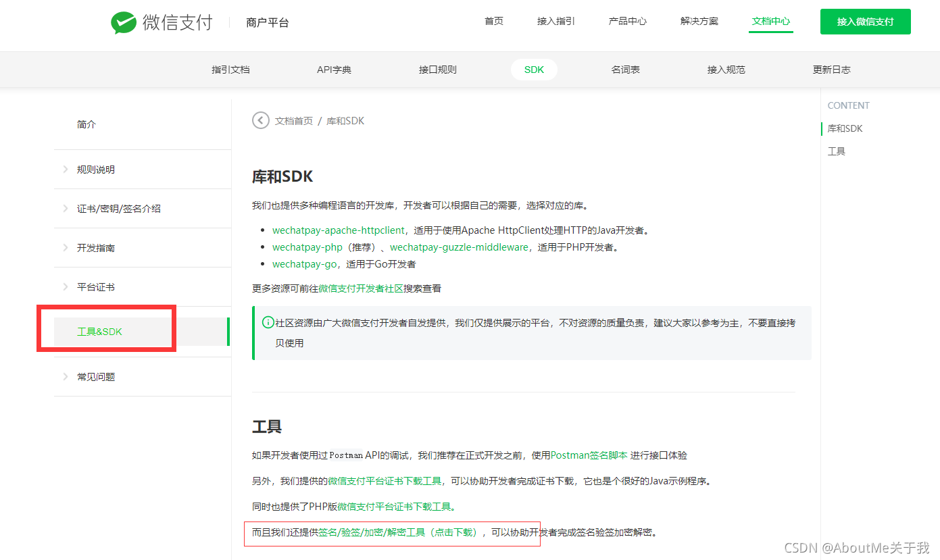Image resolution: width=940 pixels, height=560 pixels.
Task: Select the SDK tab
Action: (534, 70)
